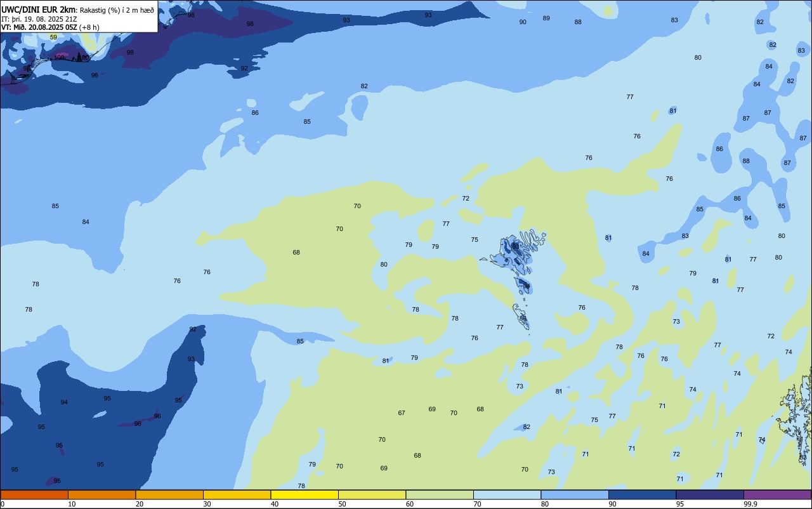Click the 90–95 dark blue legend swatch
This screenshot has height=509, width=812.
point(642,494)
